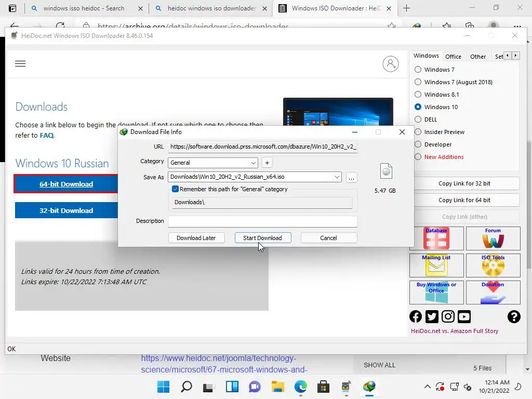Click the Donation tile
The image size is (532, 399).
click(x=493, y=292)
